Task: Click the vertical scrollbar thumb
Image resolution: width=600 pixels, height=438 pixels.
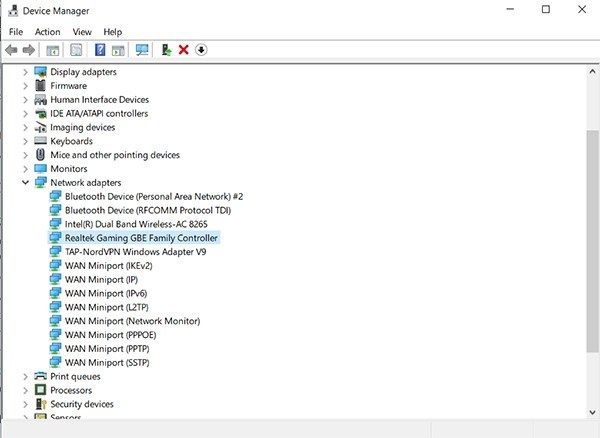Action: [x=592, y=240]
